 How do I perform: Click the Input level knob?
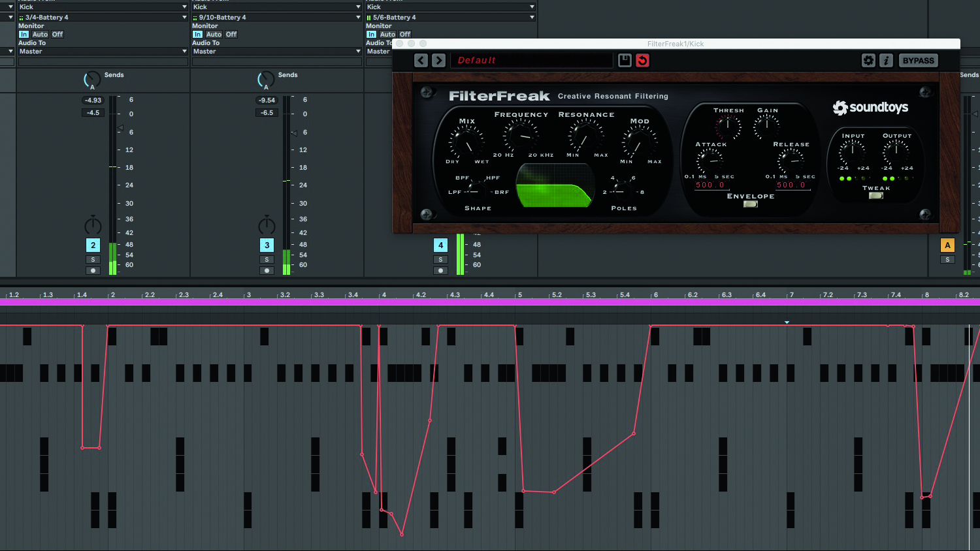853,151
